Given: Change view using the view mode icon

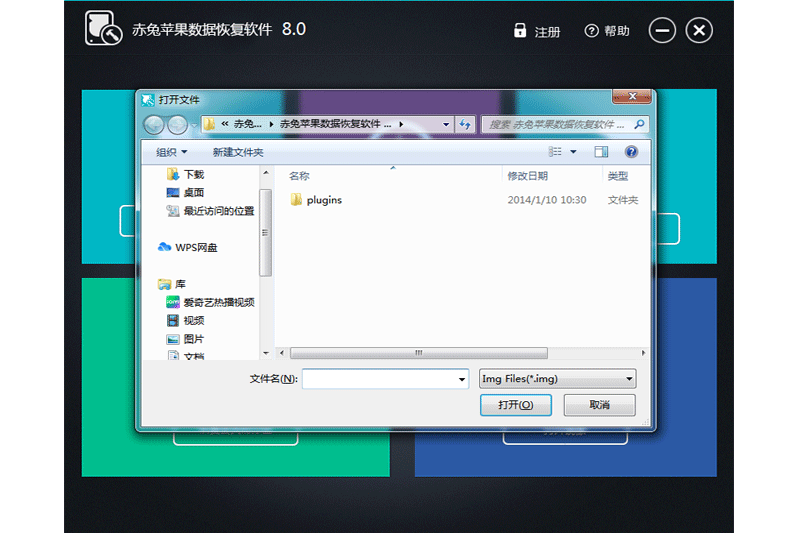Looking at the screenshot, I should [555, 151].
